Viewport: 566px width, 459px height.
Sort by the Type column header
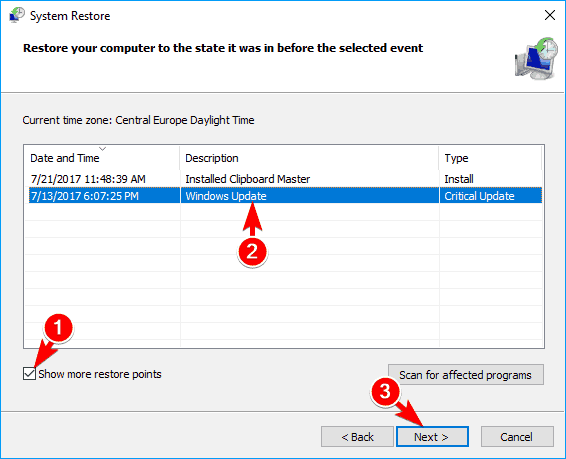490,158
